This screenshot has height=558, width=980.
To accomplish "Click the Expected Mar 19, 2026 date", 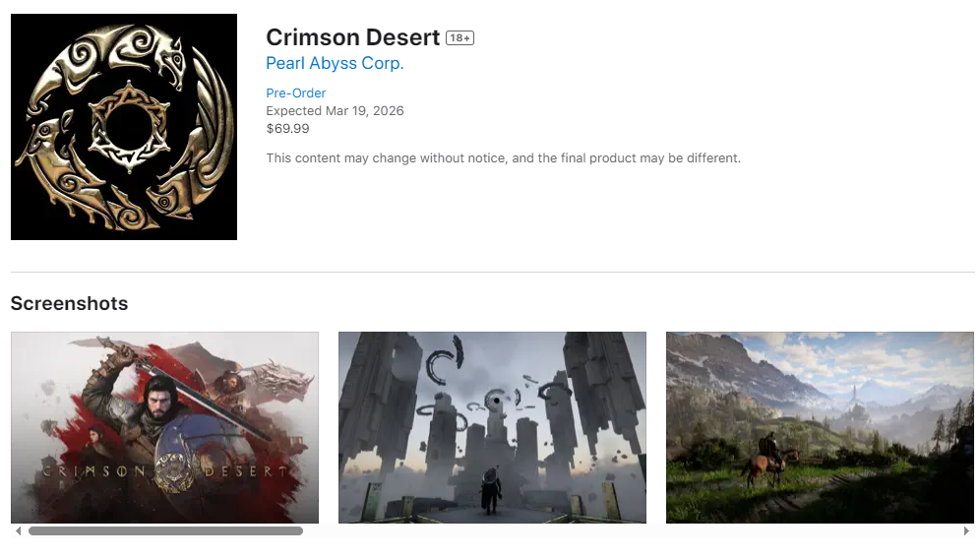I will coord(335,110).
